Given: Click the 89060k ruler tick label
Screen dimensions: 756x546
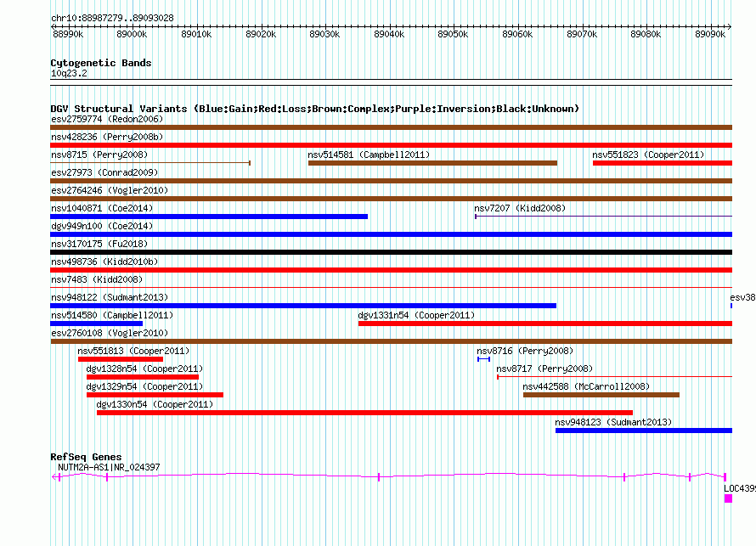Looking at the screenshot, I should (517, 34).
